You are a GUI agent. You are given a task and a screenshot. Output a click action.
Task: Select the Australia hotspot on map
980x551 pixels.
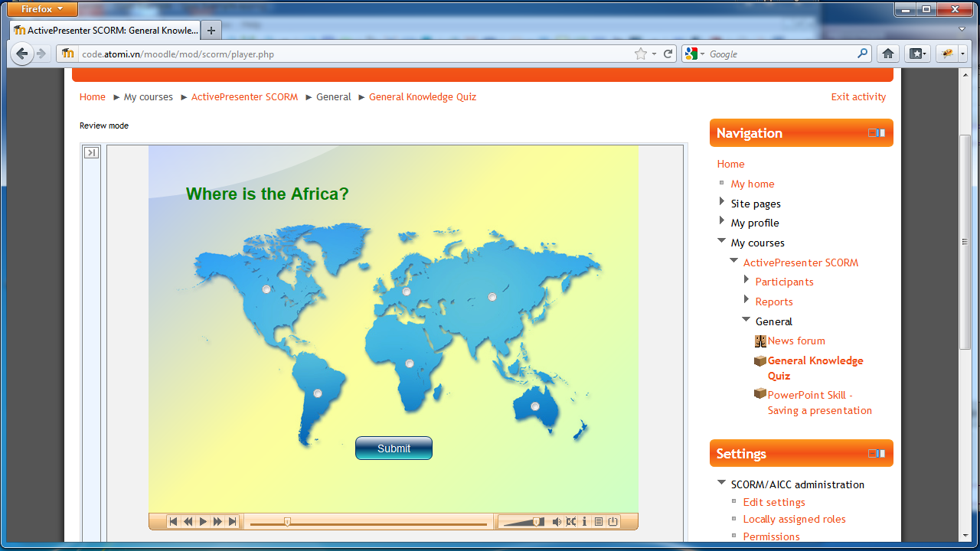[535, 406]
